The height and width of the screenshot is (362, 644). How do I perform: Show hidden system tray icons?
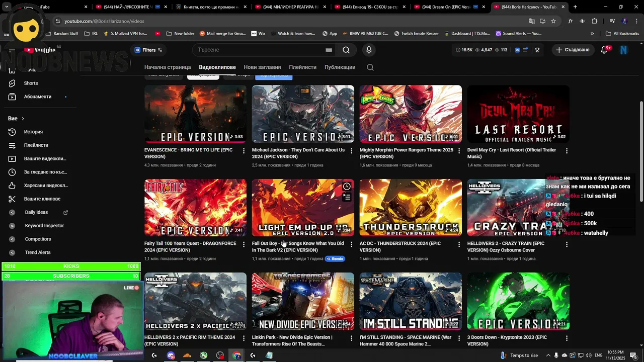[548, 355]
